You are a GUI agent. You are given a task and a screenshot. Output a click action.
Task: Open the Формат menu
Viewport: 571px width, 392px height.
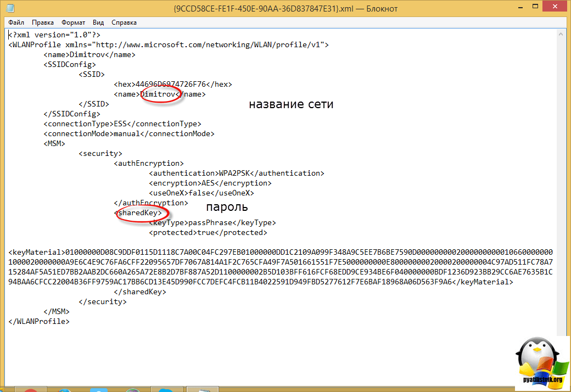[x=73, y=23]
